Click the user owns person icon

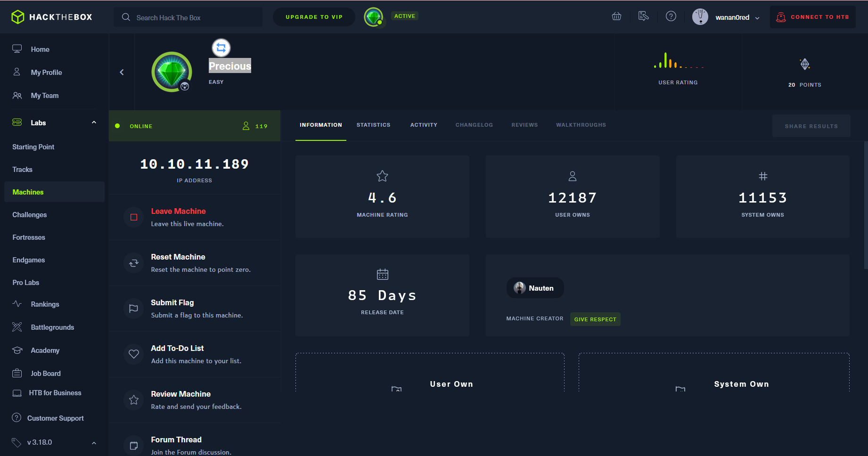click(573, 176)
